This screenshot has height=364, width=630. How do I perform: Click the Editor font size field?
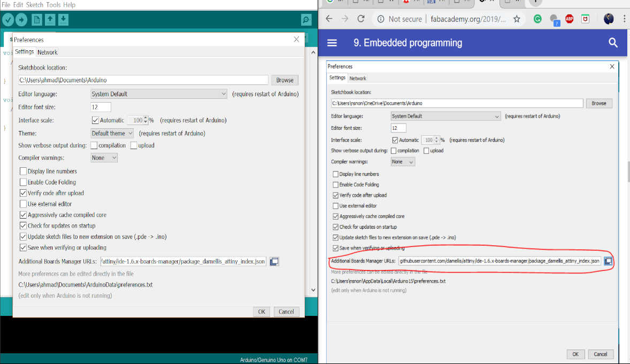click(101, 107)
